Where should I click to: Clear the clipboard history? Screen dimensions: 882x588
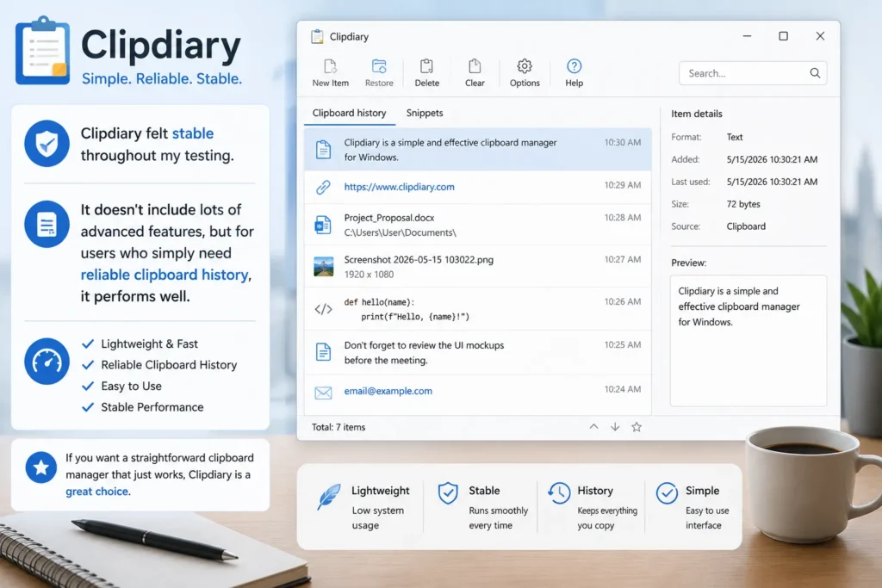475,72
